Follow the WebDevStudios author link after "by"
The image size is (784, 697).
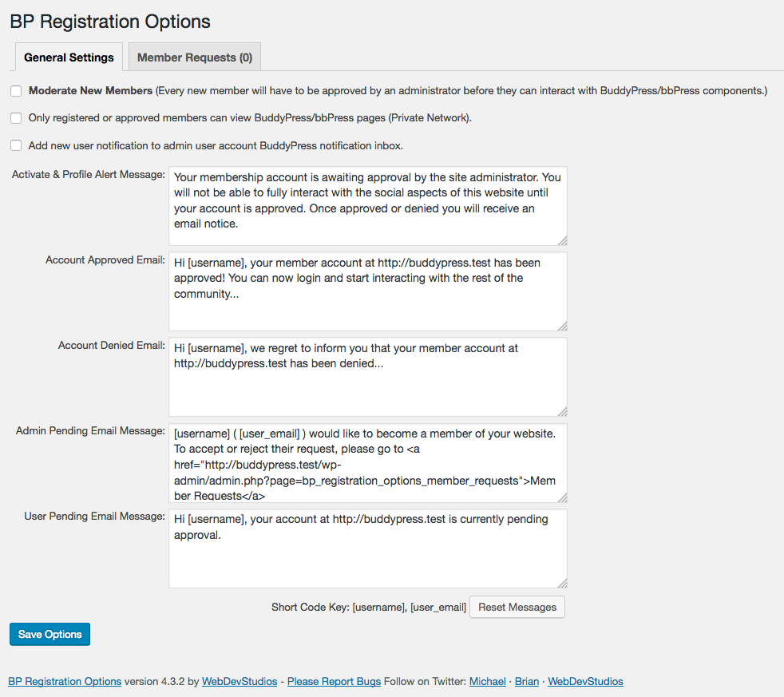[x=240, y=682]
